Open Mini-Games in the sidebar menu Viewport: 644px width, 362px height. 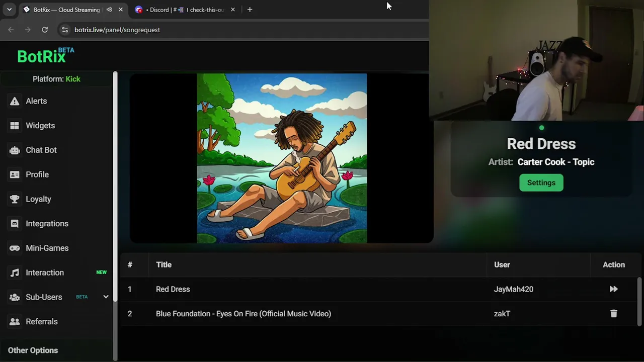tap(47, 248)
